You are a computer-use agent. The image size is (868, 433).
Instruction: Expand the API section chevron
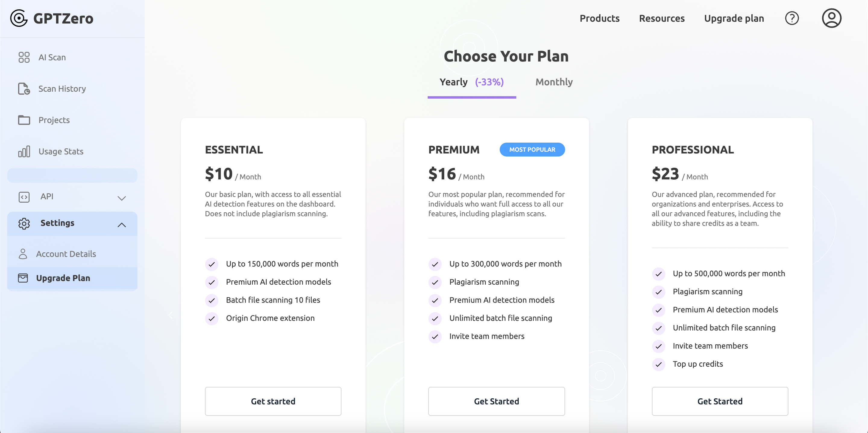(122, 198)
